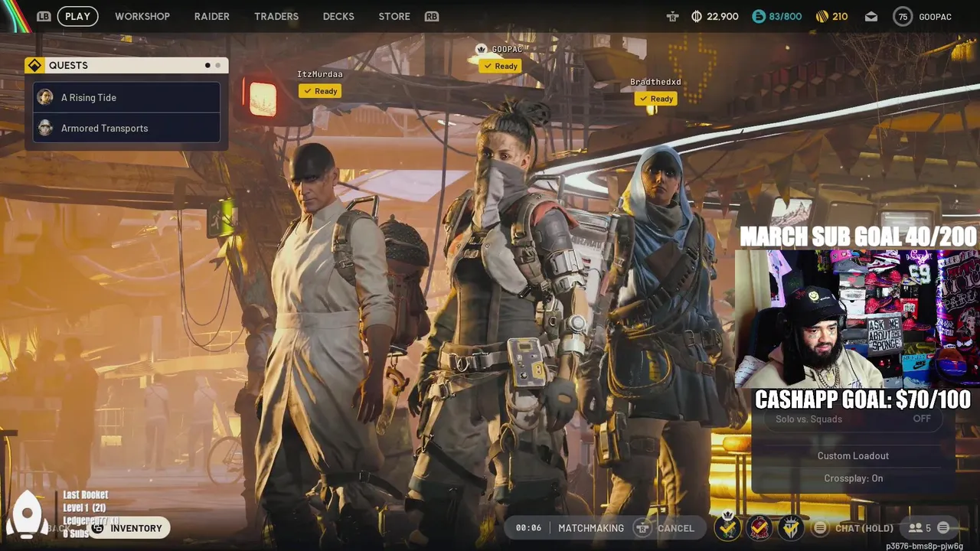Click the teal 83/800 currency icon

[x=759, y=16]
